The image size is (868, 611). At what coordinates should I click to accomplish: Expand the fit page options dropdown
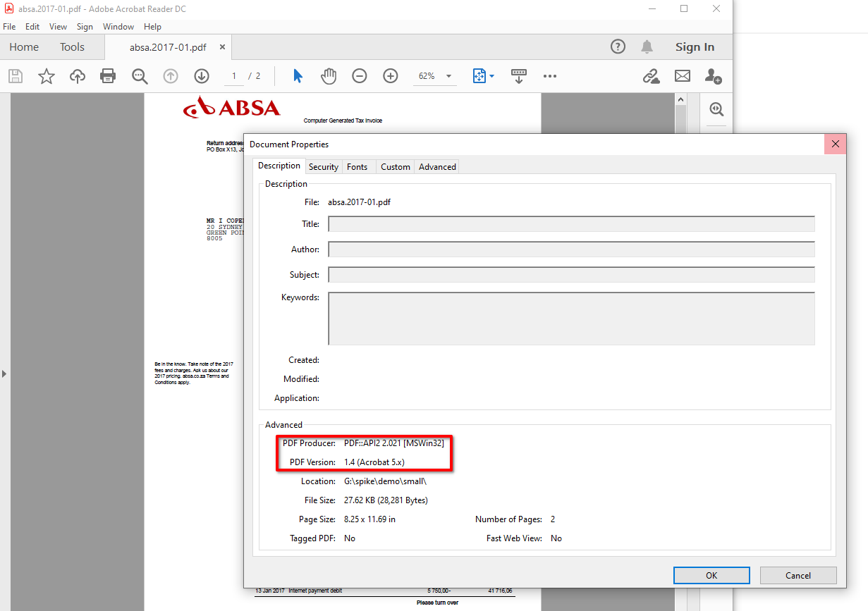[492, 76]
